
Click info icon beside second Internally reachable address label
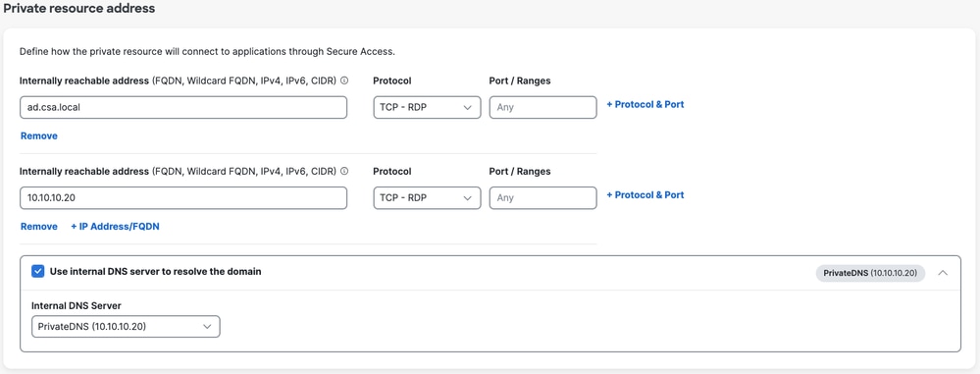point(344,172)
